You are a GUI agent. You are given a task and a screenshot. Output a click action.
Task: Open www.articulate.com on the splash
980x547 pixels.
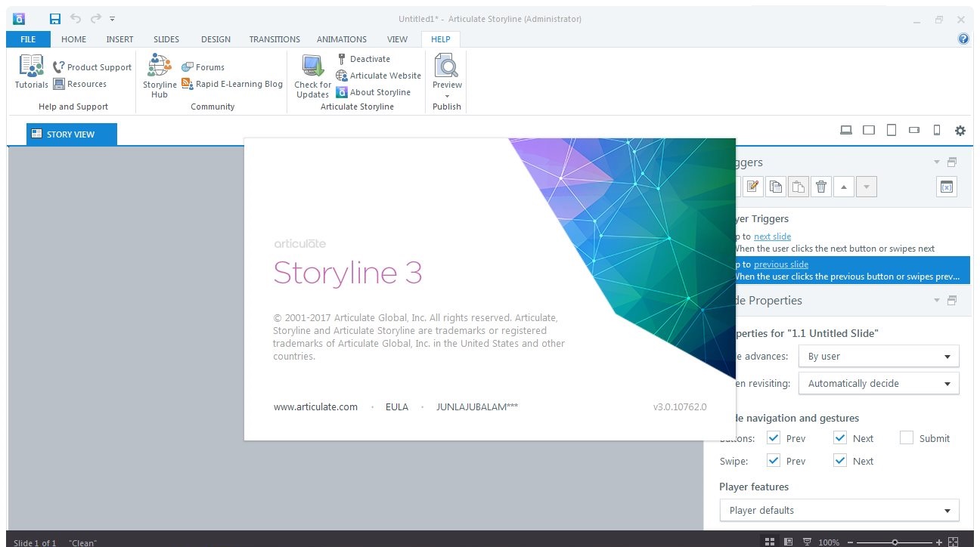(315, 406)
